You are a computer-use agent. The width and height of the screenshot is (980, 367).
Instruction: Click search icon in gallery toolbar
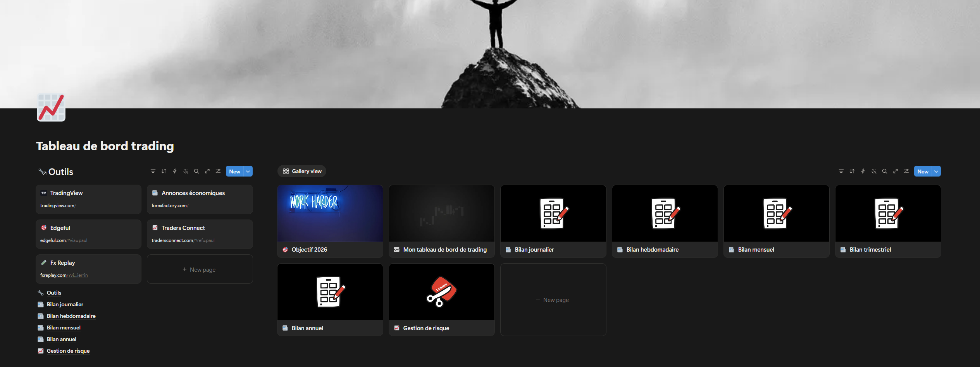coord(885,171)
